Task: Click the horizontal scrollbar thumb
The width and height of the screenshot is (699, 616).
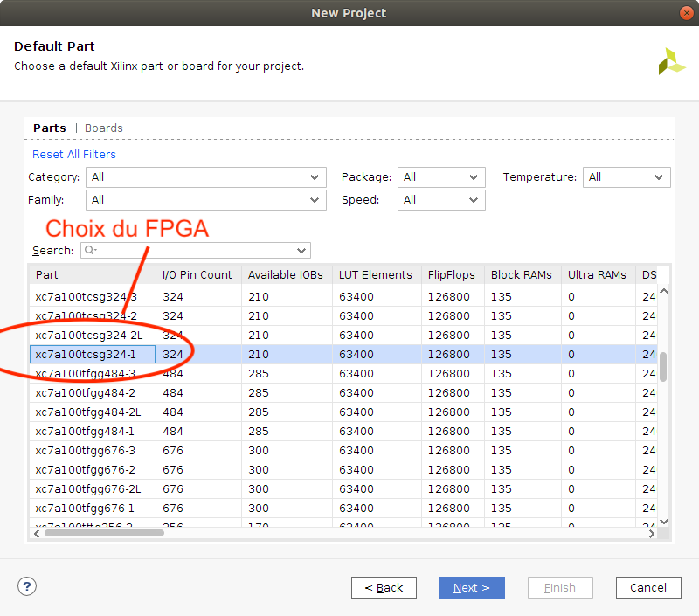Action: point(104,534)
